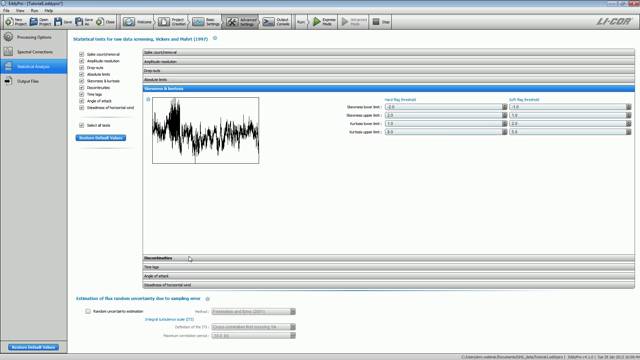Adjust soft-flag Kurtosis lower limit spinner arrows
This screenshot has width=640, height=360.
629,124
